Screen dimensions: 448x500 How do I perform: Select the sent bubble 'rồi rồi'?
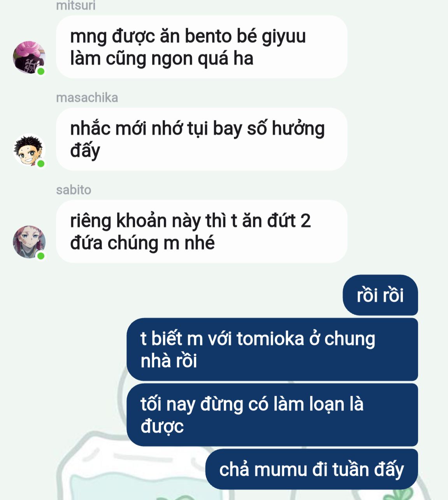[380, 295]
